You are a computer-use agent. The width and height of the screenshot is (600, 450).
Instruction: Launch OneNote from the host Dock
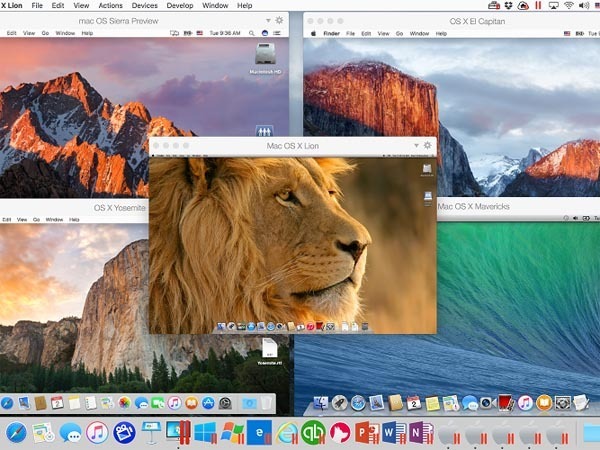[x=420, y=433]
